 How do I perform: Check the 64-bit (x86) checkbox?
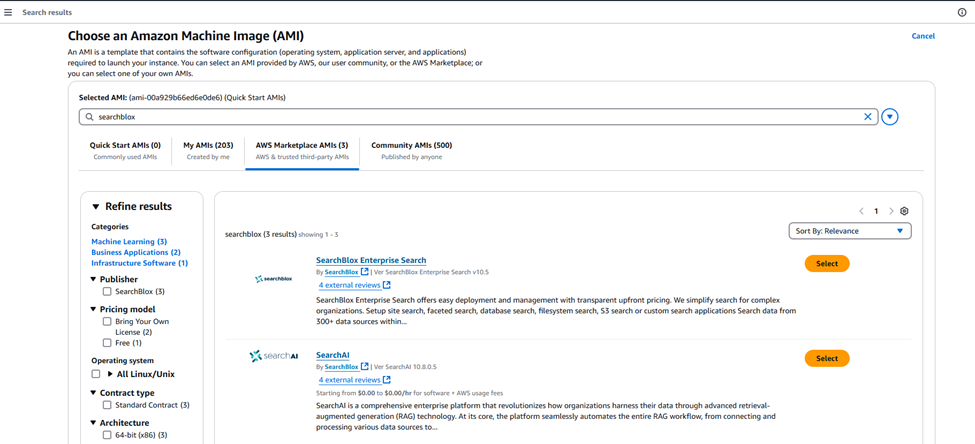click(107, 435)
